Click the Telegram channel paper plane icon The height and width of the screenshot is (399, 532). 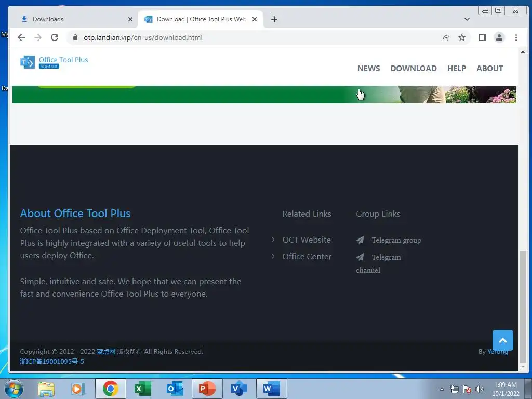[x=360, y=257]
